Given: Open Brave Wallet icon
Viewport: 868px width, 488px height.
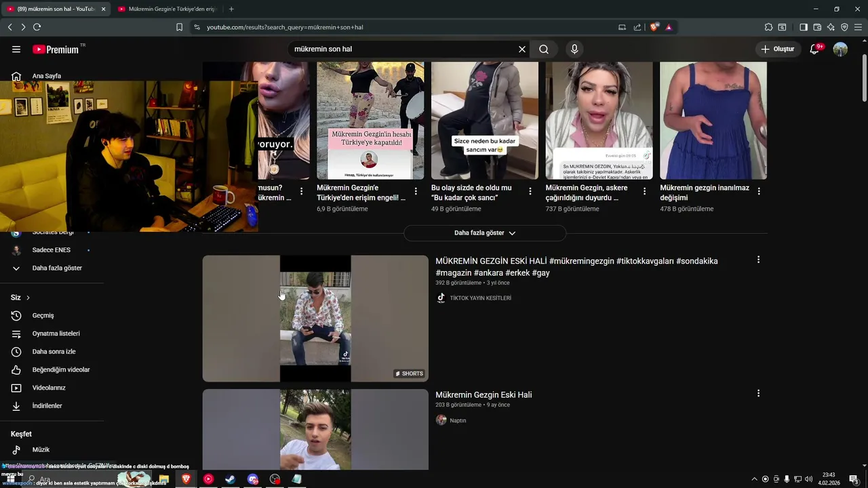Looking at the screenshot, I should pos(817,27).
